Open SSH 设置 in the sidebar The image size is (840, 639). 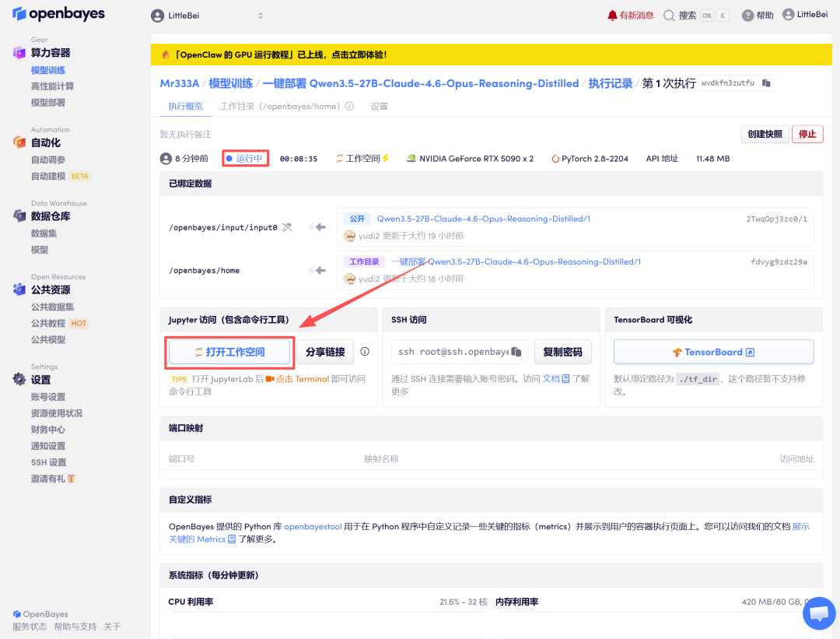coord(48,462)
